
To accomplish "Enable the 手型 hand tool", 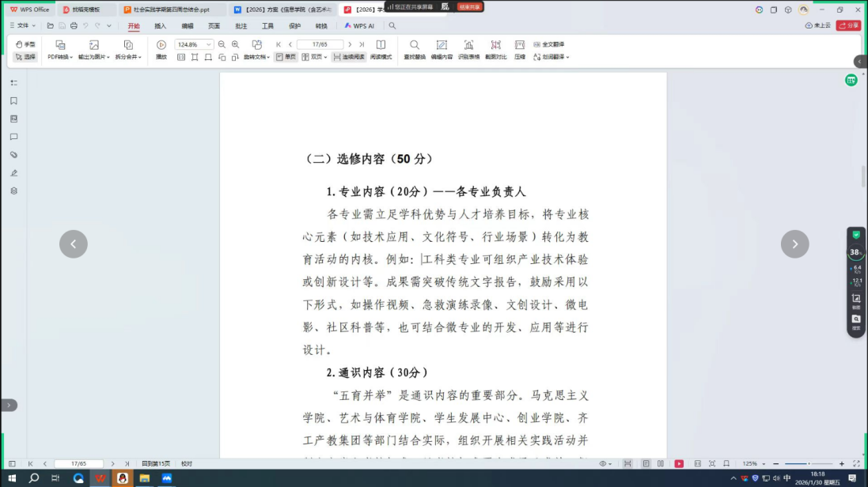I will pos(25,44).
